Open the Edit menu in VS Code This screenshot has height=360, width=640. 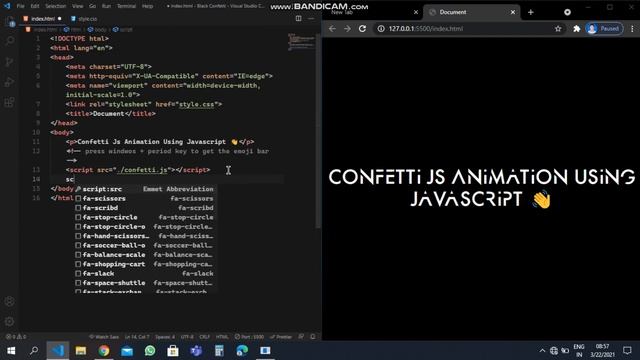click(35, 6)
